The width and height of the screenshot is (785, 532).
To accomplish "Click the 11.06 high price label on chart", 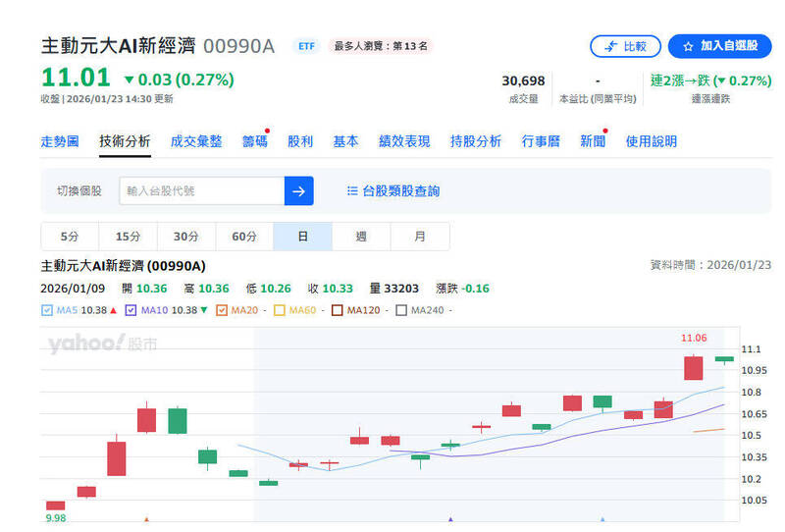I will pos(694,338).
